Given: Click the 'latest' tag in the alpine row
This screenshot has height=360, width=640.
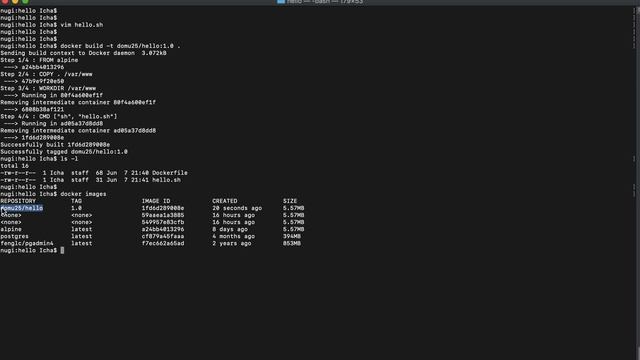Looking at the screenshot, I should pyautogui.click(x=82, y=229).
